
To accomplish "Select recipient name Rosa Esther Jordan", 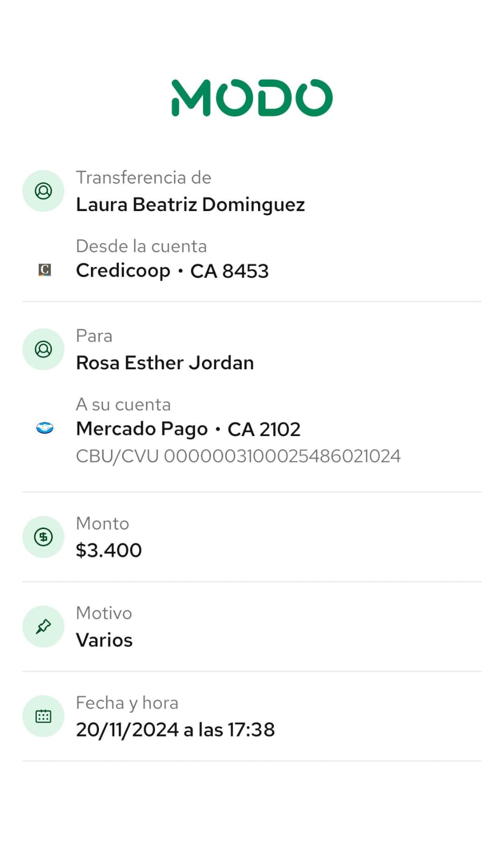I will click(165, 363).
